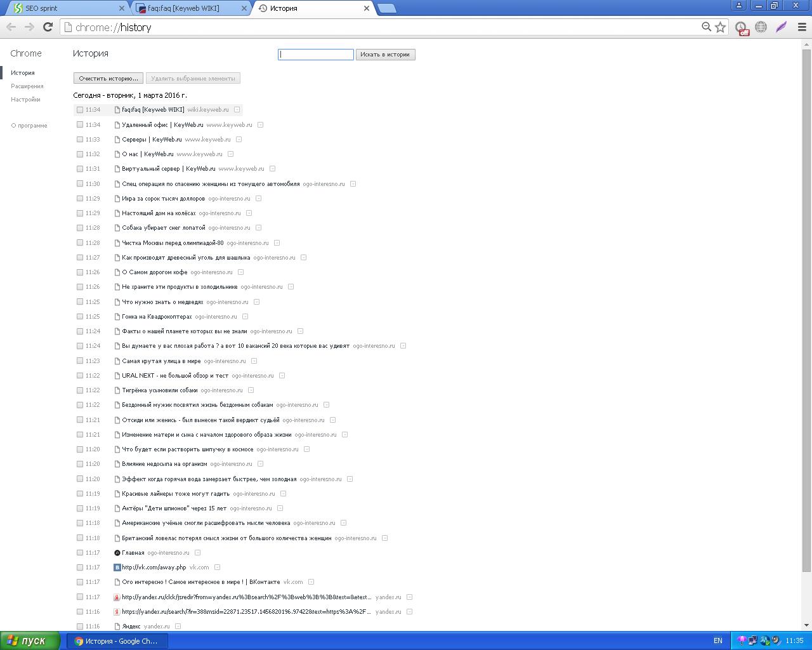Screen dimensions: 812x650
Task: Click 'Удалить выбранные элементы' button
Action: (193, 79)
